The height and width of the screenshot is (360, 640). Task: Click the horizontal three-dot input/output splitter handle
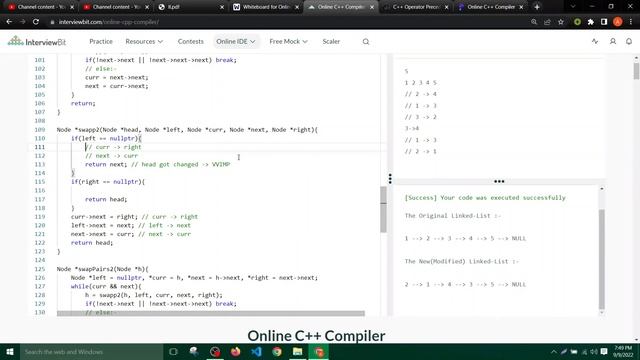click(499, 181)
